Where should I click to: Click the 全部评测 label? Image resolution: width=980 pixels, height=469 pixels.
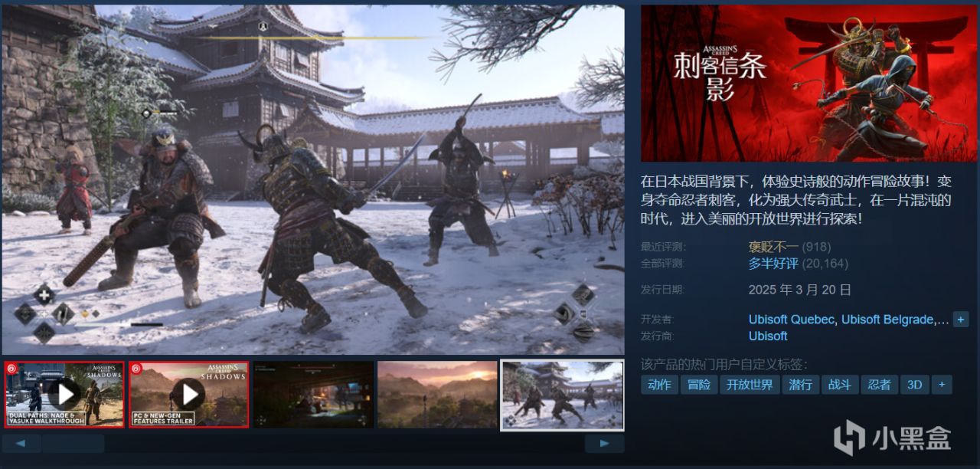point(663,264)
